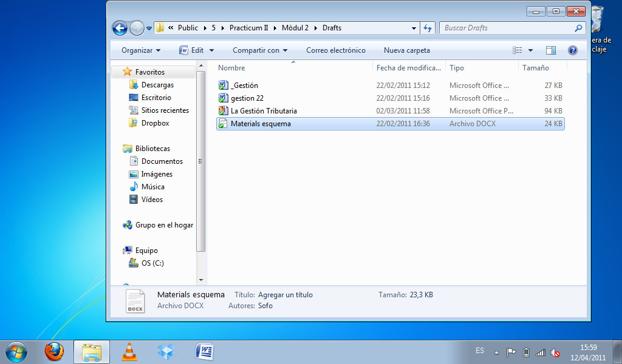Sort files by the Nombre column header

pos(231,68)
